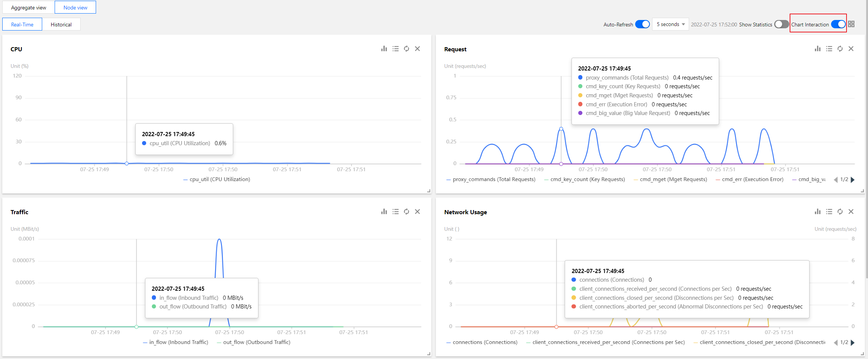Switch Network Usage chart to bar view
The height and width of the screenshot is (359, 868).
pyautogui.click(x=818, y=212)
